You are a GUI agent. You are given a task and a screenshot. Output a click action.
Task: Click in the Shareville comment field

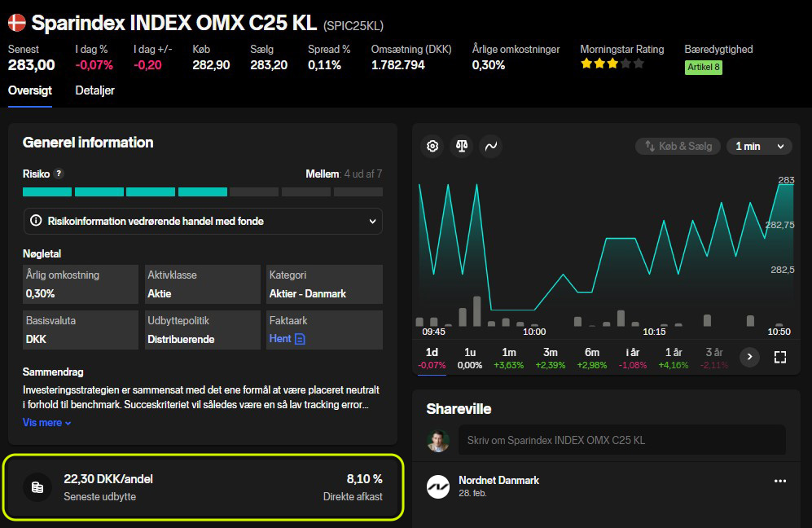click(x=622, y=441)
